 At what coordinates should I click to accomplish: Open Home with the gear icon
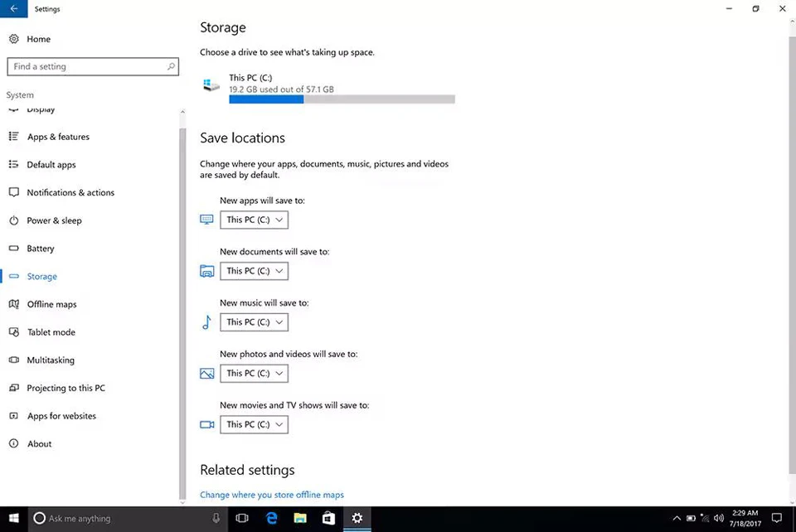(14, 39)
